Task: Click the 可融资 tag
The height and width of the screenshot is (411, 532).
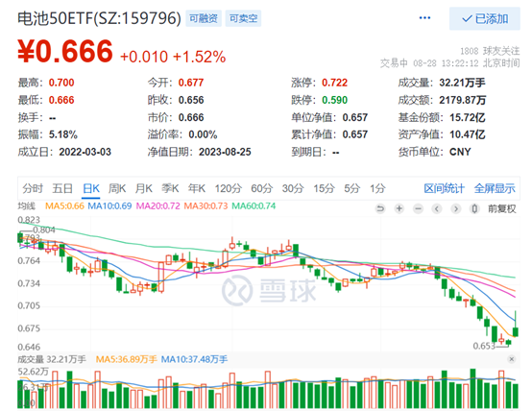Action: tap(204, 18)
